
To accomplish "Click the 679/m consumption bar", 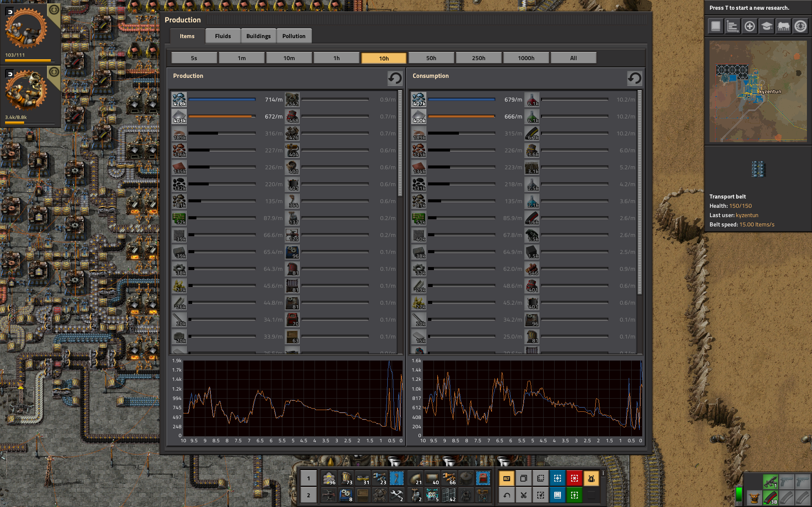I will [x=461, y=99].
